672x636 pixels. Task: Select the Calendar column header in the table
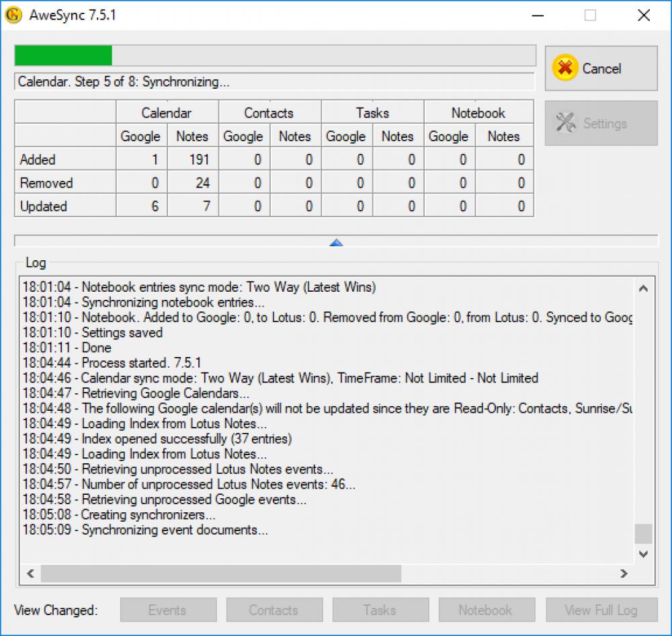click(167, 112)
